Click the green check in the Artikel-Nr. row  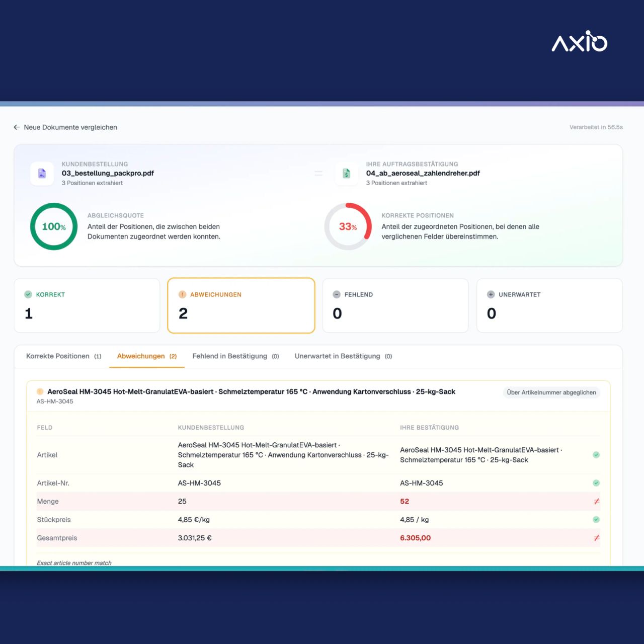click(596, 483)
